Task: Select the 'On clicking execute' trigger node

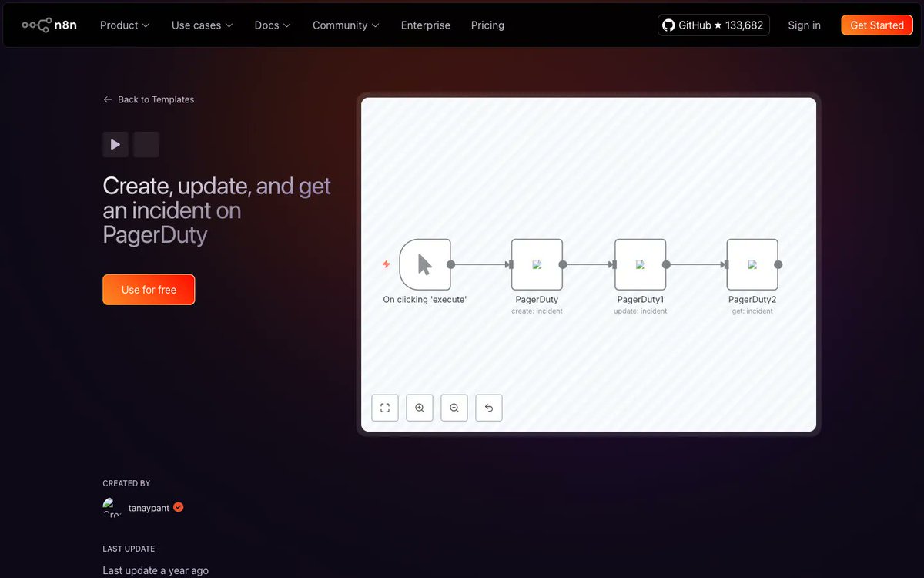Action: [425, 264]
